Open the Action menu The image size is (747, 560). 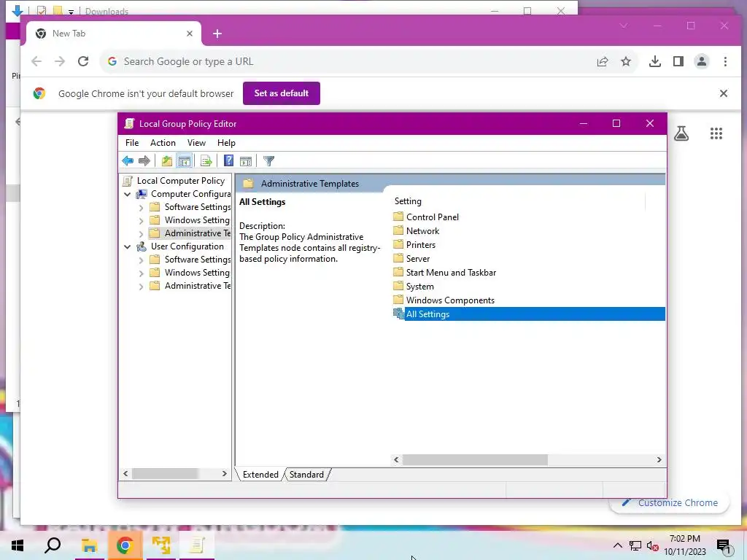pos(163,143)
